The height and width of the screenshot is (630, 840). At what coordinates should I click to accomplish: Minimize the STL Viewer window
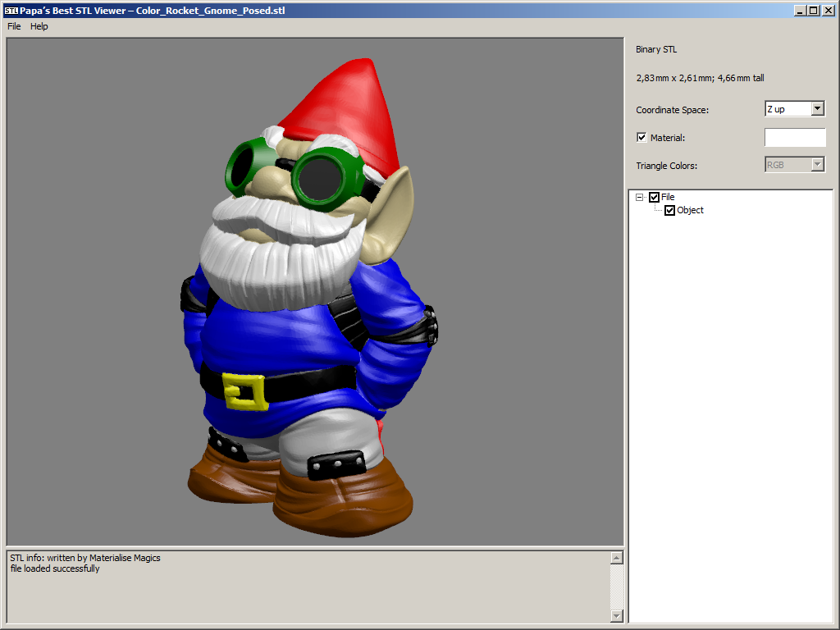(800, 11)
